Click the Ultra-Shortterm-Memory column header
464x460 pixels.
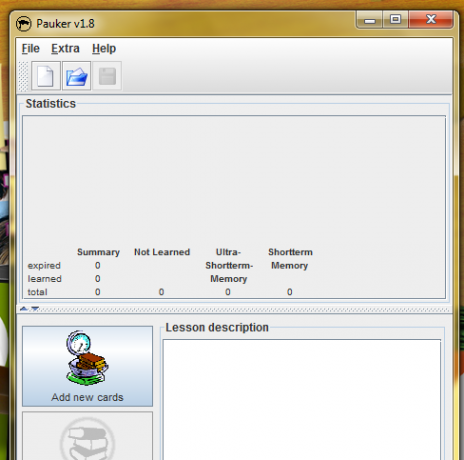click(229, 265)
